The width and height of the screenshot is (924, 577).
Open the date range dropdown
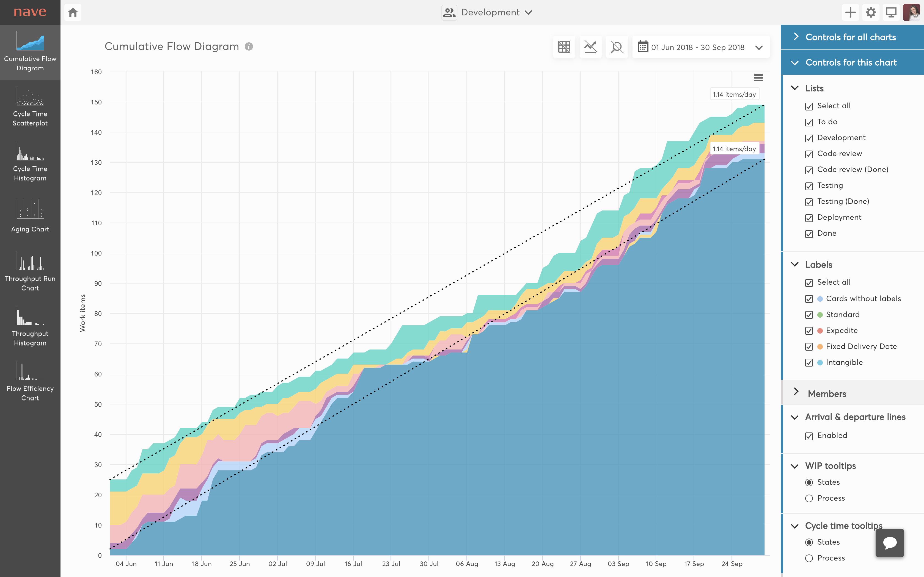coord(701,47)
